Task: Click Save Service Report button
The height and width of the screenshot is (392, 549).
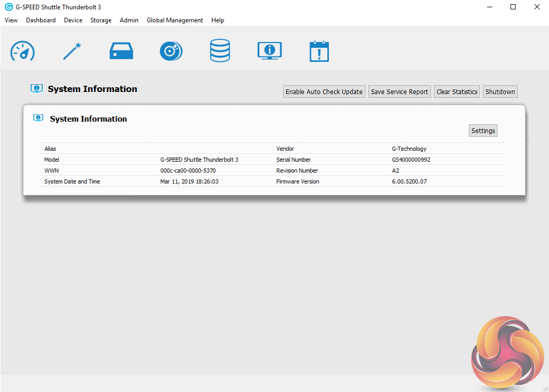Action: click(x=400, y=92)
